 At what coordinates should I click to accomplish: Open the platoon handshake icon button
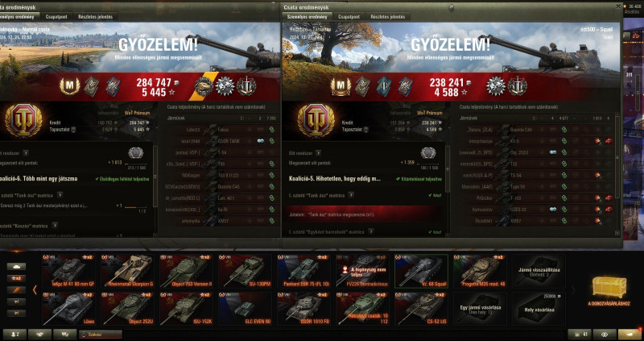39,335
